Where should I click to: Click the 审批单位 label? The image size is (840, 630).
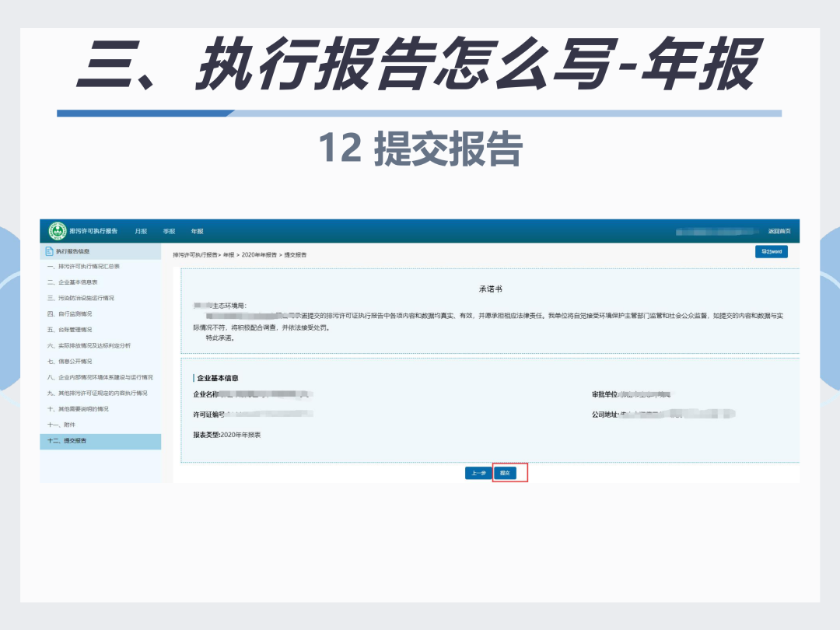coord(605,394)
